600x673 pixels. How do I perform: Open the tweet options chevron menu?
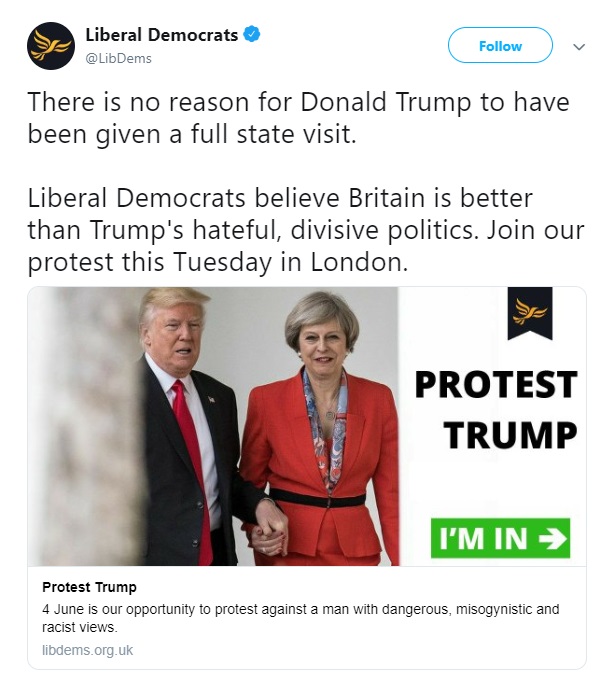point(579,47)
